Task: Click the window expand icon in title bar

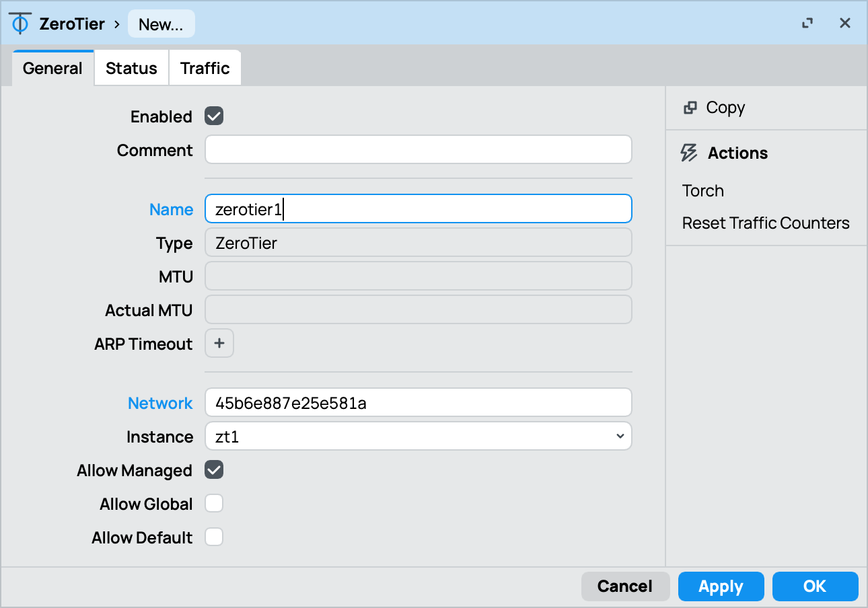Action: (x=807, y=24)
